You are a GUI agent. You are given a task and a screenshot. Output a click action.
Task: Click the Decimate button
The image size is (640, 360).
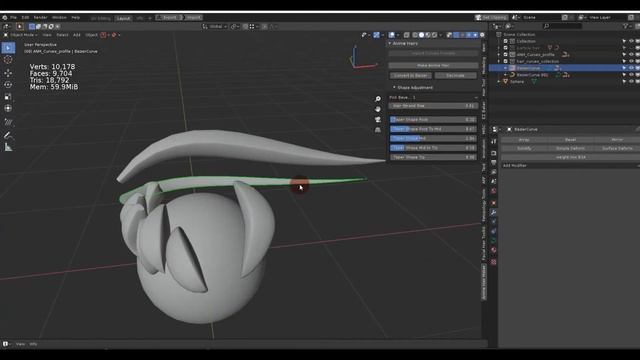(x=456, y=76)
